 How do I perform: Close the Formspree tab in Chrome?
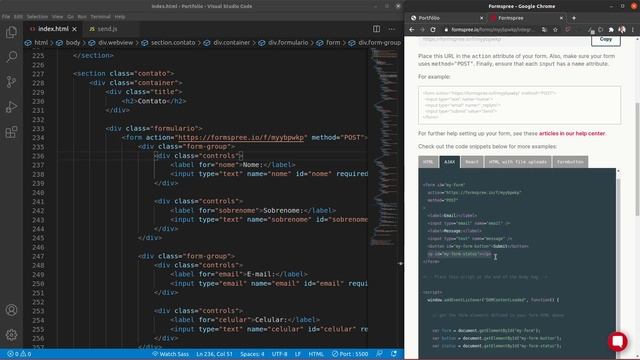[561, 18]
